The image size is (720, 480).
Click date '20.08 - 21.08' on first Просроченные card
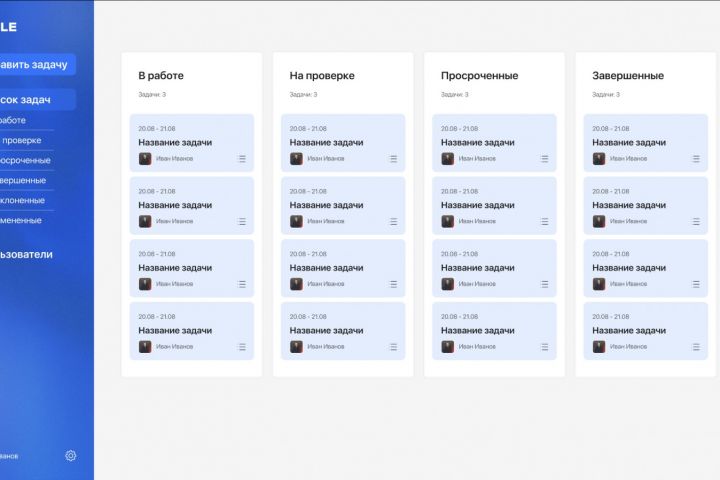click(459, 129)
